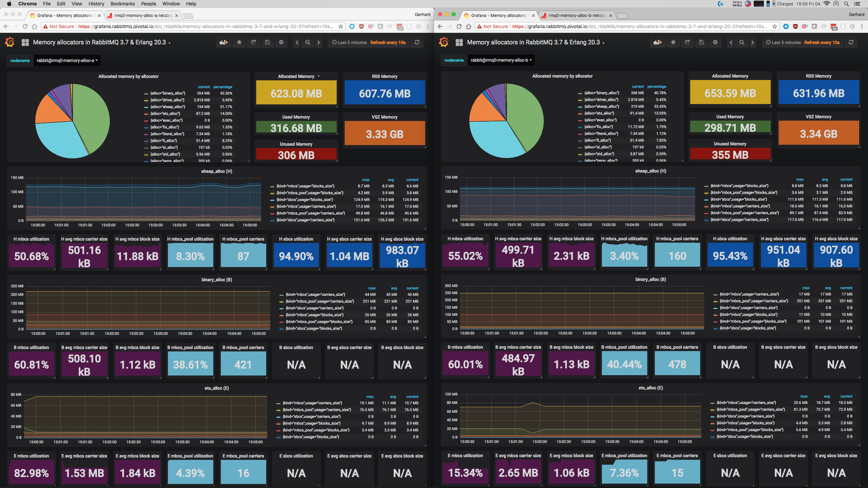This screenshot has width=868, height=488.
Task: Shift time range forward in left window
Action: [x=318, y=42]
